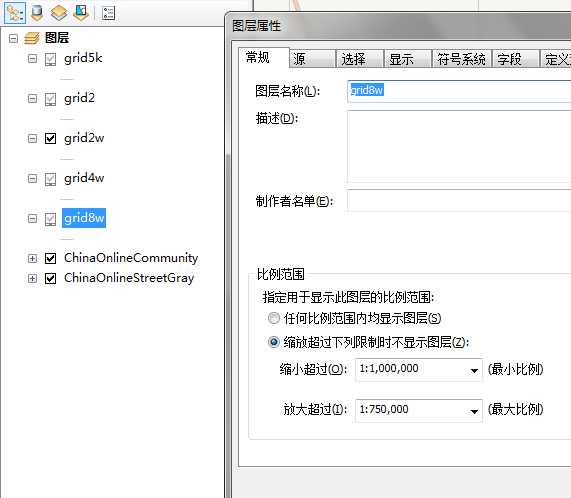Switch to the 显示 tab

[x=408, y=59]
